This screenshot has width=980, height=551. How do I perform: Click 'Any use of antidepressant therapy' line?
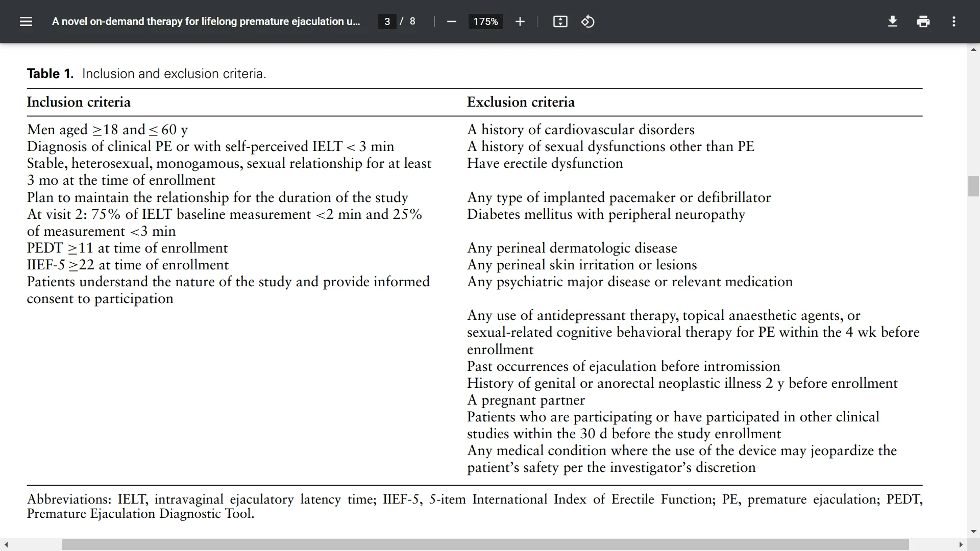click(664, 315)
